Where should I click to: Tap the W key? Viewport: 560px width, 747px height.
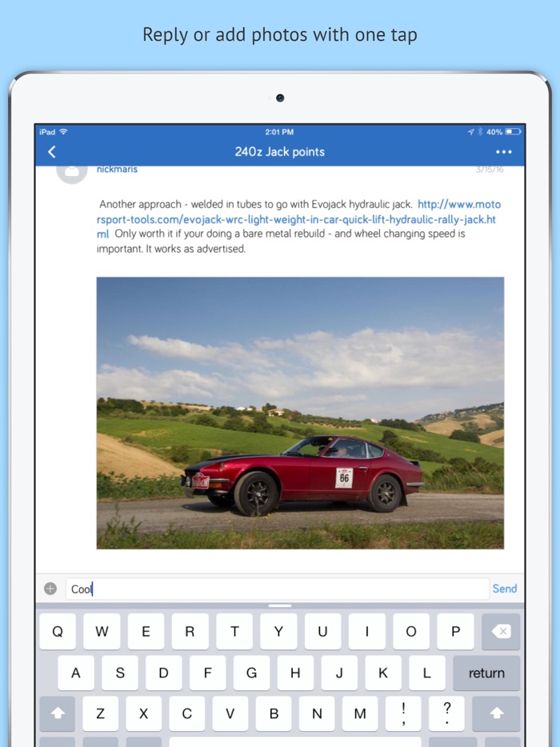pos(102,631)
